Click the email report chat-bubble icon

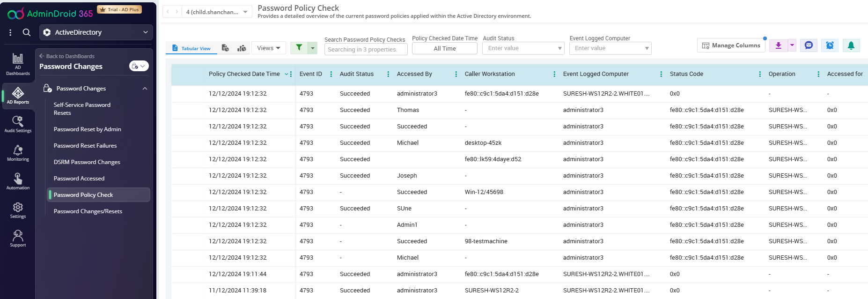pyautogui.click(x=809, y=45)
